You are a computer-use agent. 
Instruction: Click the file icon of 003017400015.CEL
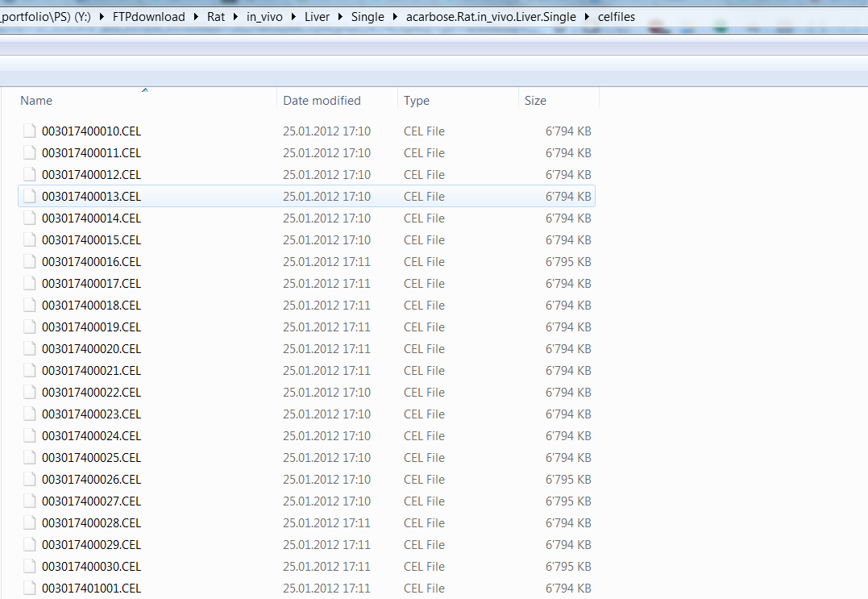pyautogui.click(x=29, y=239)
